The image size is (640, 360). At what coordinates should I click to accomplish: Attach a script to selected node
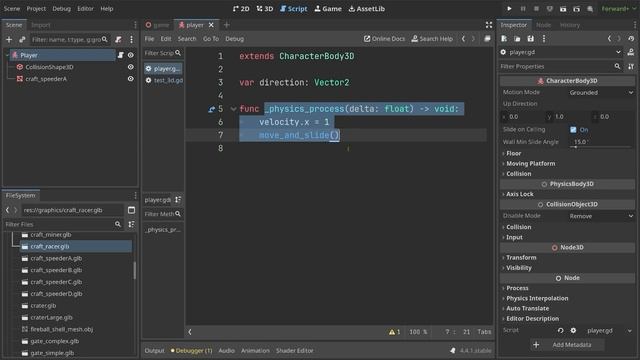pos(118,40)
